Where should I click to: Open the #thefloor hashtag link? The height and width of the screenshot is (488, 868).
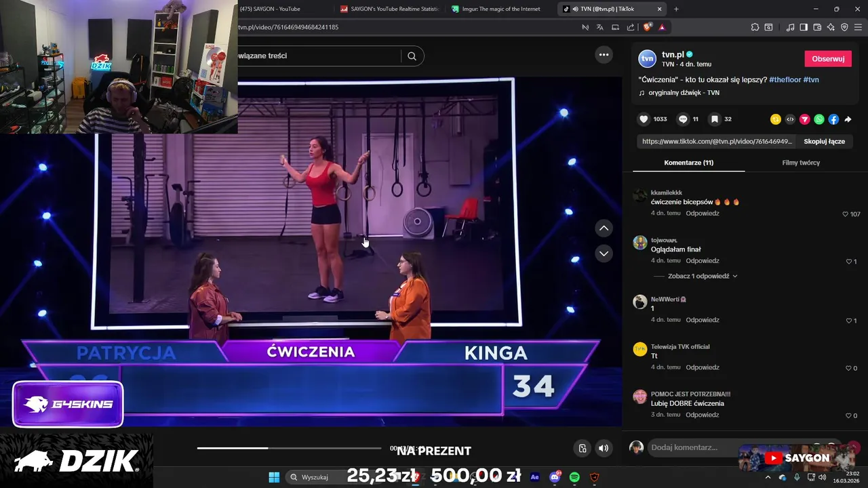785,79
